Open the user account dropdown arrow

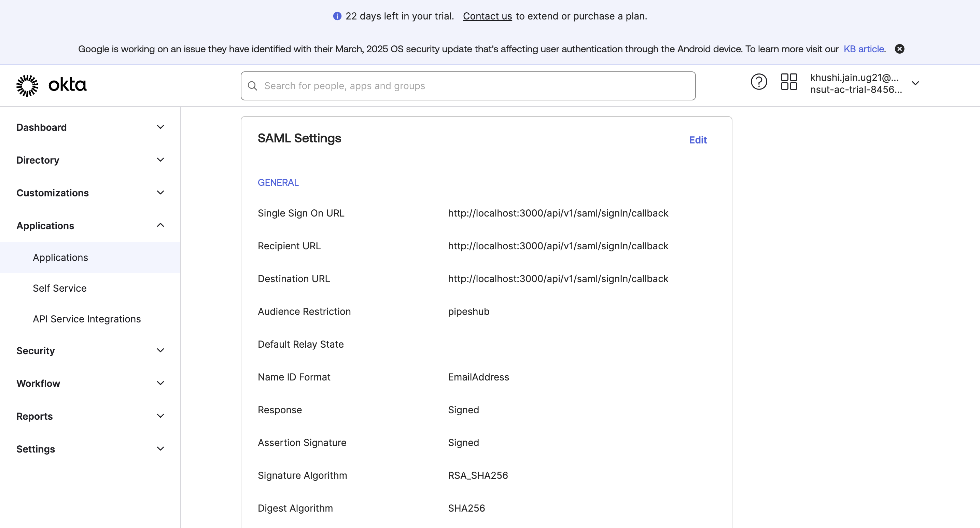(915, 83)
